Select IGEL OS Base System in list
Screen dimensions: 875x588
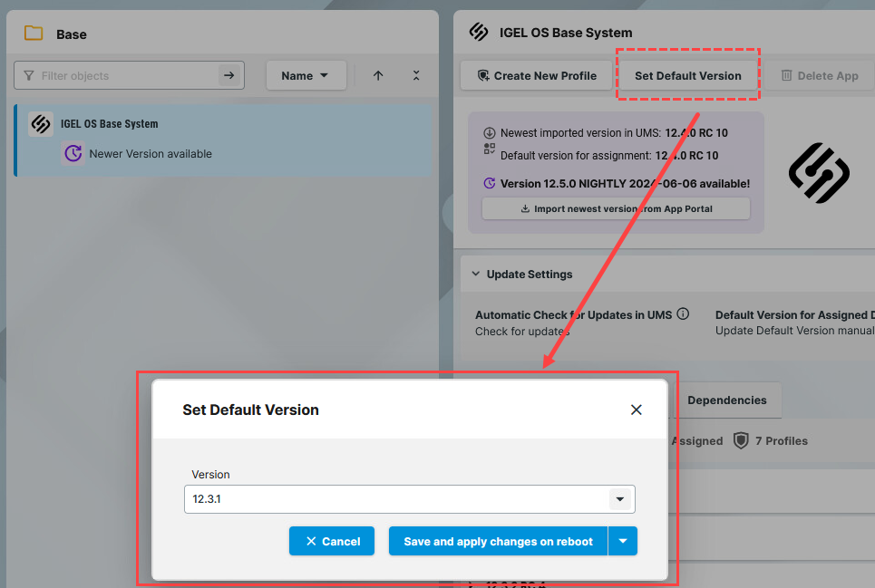[109, 124]
